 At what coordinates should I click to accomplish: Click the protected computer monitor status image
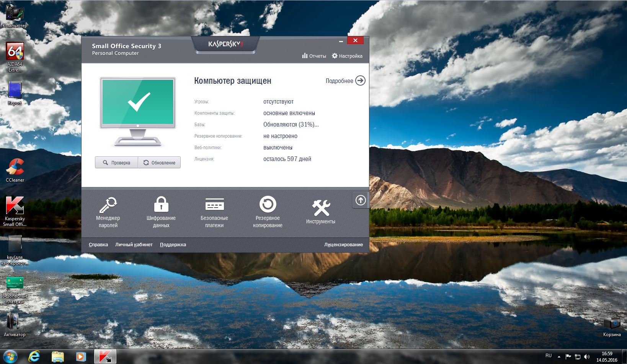click(x=138, y=112)
